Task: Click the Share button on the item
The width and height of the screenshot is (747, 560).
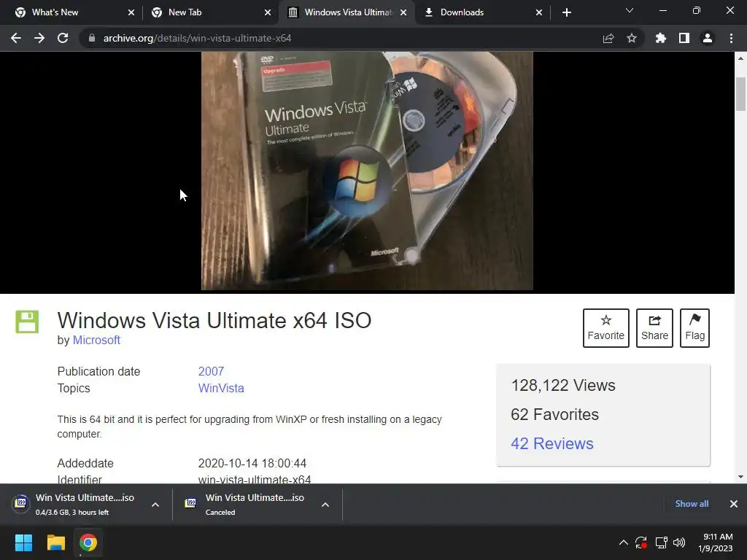Action: [654, 328]
